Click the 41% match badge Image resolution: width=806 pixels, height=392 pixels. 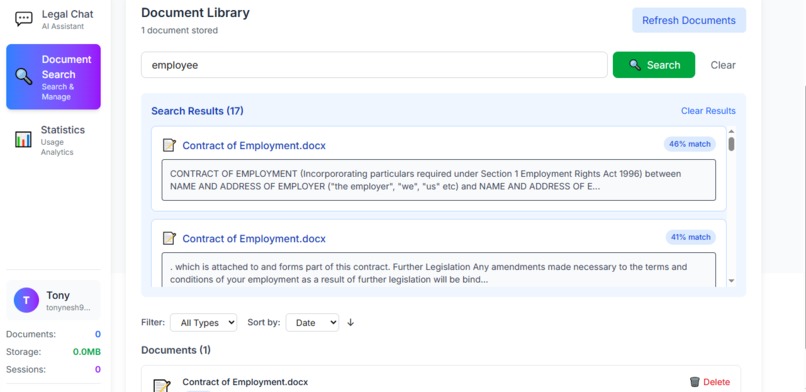(x=690, y=237)
